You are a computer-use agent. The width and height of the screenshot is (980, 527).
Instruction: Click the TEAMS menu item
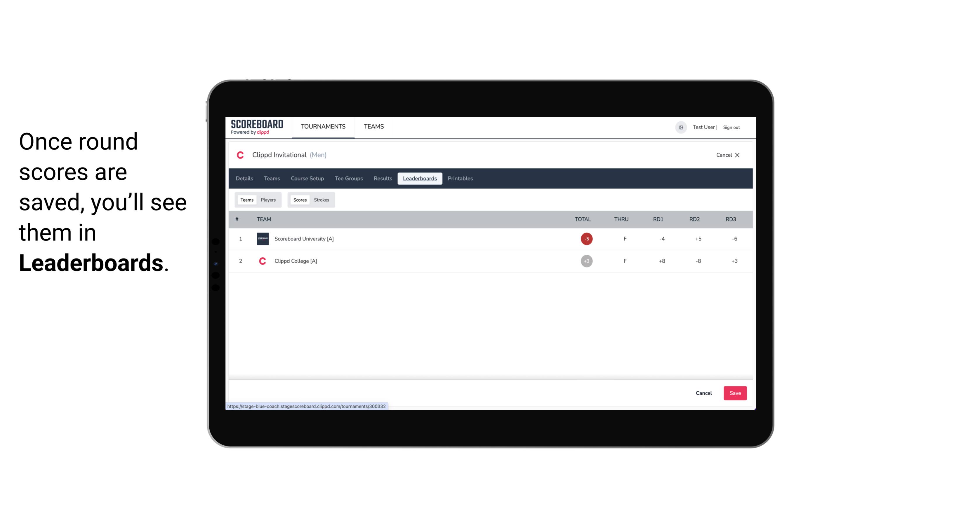coord(373,127)
